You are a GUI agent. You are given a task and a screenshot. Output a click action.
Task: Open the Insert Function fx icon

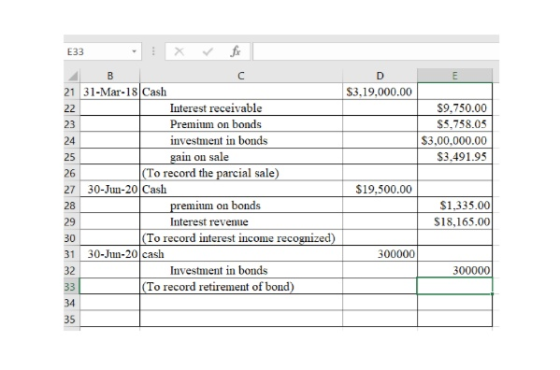[235, 52]
